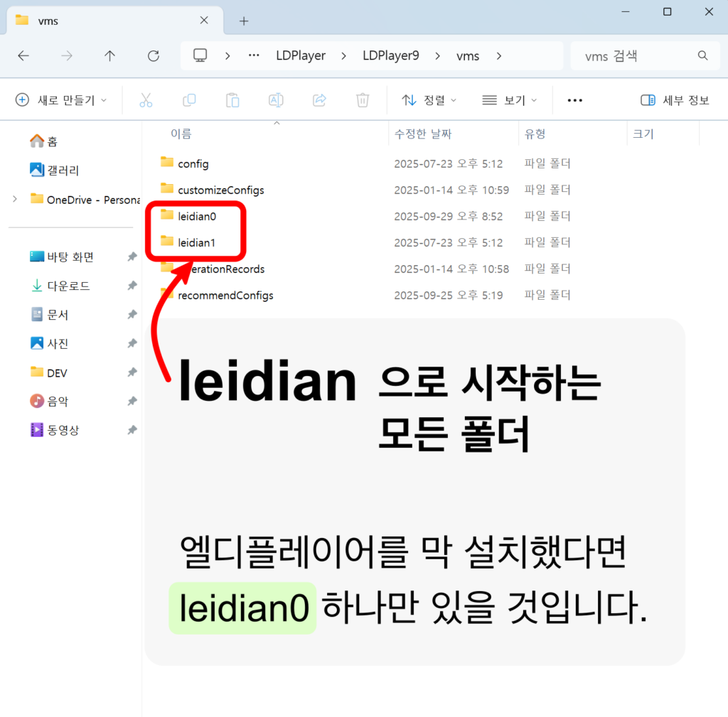Image resolution: width=728 pixels, height=717 pixels.
Task: Open the 보기 view dropdown
Action: coord(509,100)
